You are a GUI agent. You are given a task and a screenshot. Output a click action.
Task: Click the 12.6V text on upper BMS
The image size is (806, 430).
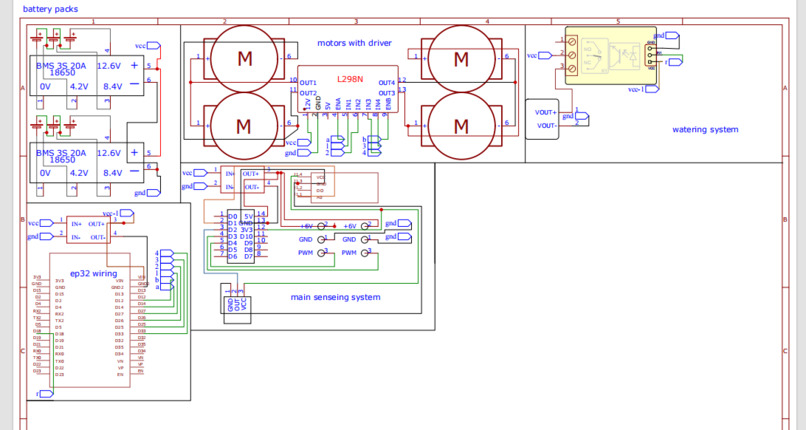[x=108, y=66]
